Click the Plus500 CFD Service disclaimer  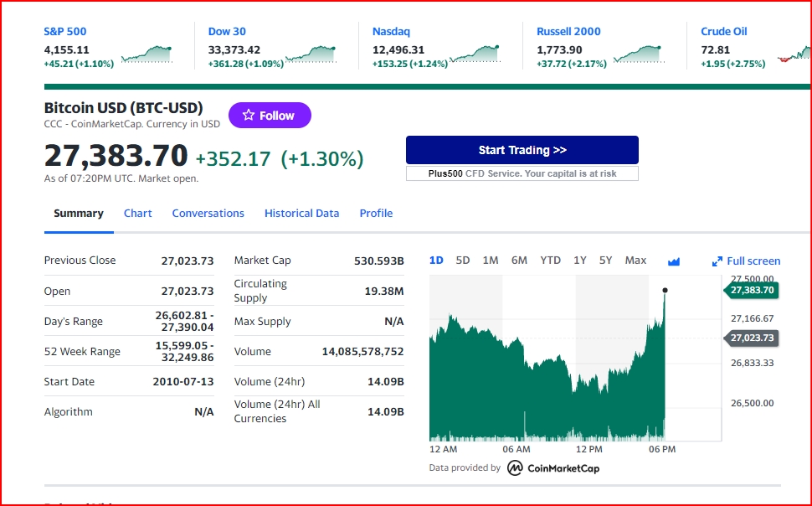pos(522,173)
